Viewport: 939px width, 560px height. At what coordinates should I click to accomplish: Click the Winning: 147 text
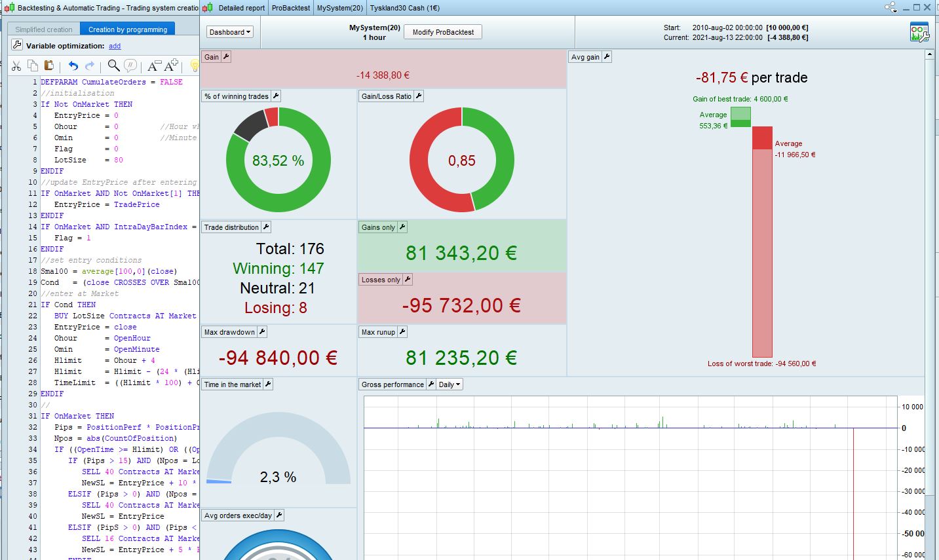tap(278, 269)
